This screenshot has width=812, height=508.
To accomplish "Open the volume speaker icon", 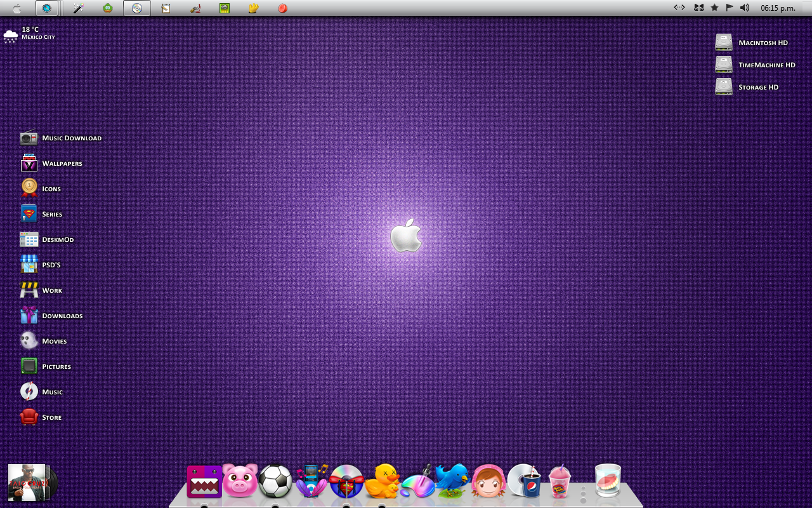I will [745, 8].
